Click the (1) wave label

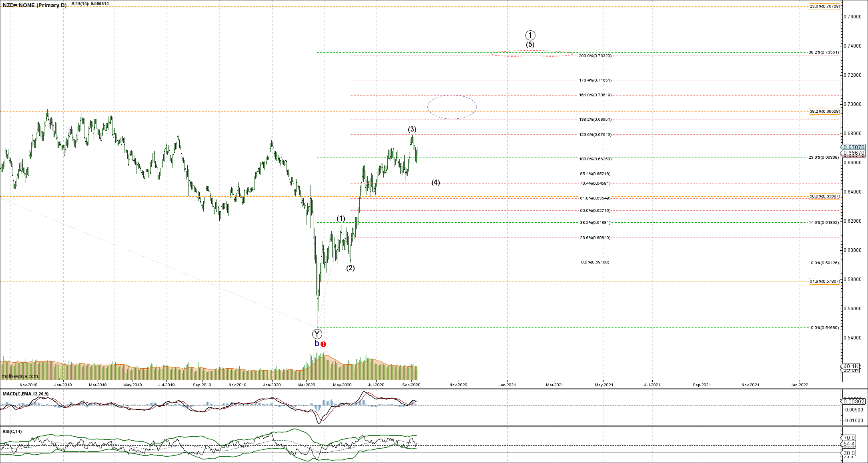[341, 219]
